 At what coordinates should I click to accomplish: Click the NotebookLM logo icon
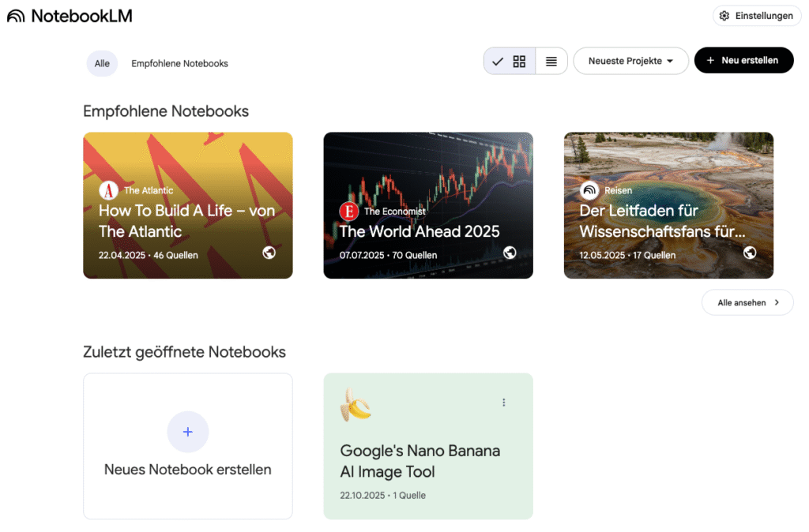coord(16,16)
